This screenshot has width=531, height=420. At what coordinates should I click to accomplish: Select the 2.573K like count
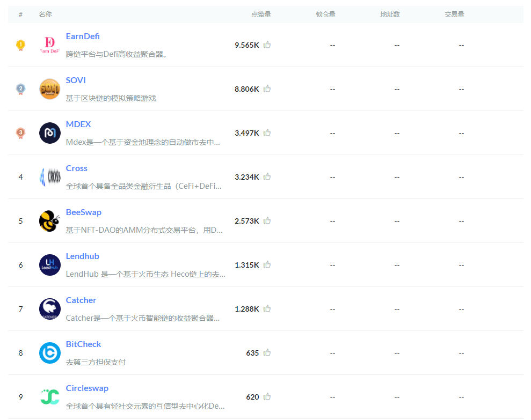click(247, 221)
